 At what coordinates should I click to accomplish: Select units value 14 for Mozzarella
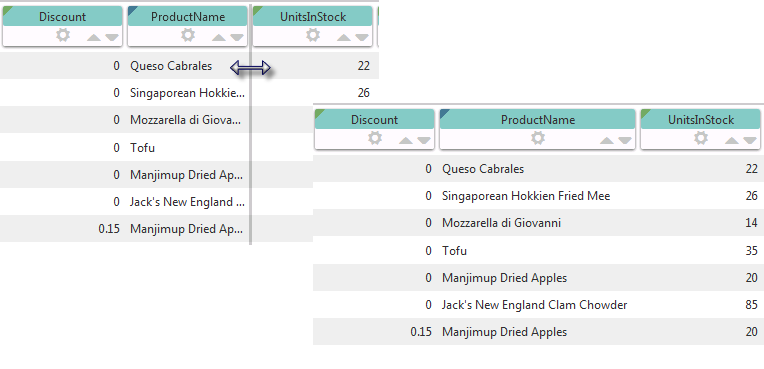point(751,223)
